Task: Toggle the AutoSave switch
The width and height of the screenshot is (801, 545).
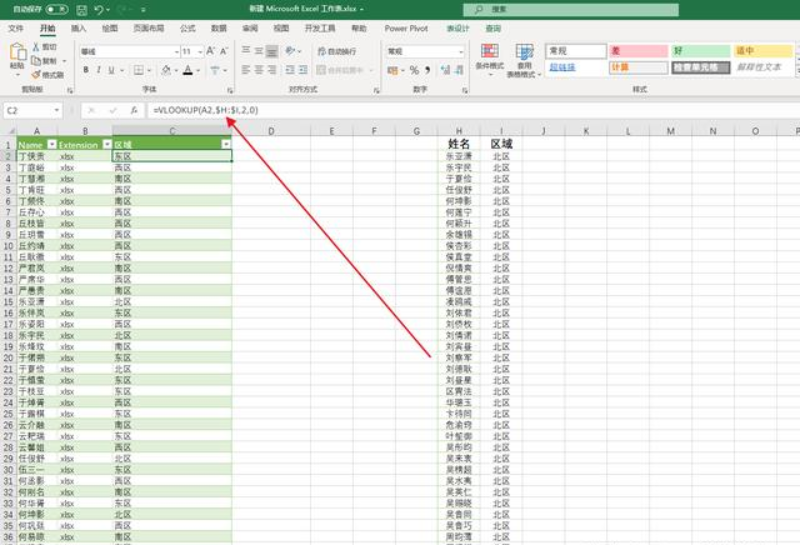Action: pos(57,9)
